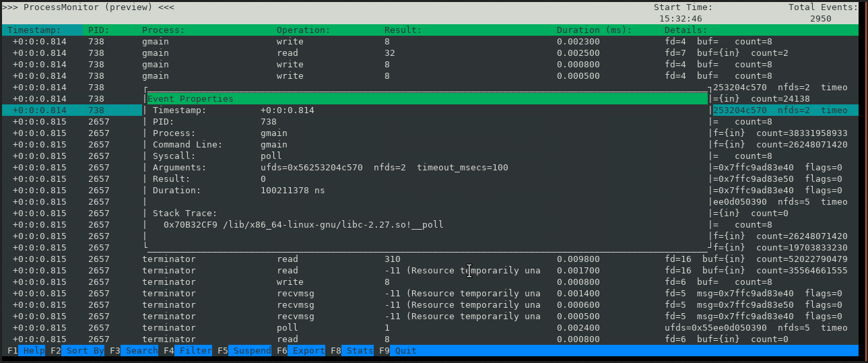The width and height of the screenshot is (868, 363).
Task: Click the Operation column header
Action: pos(303,30)
